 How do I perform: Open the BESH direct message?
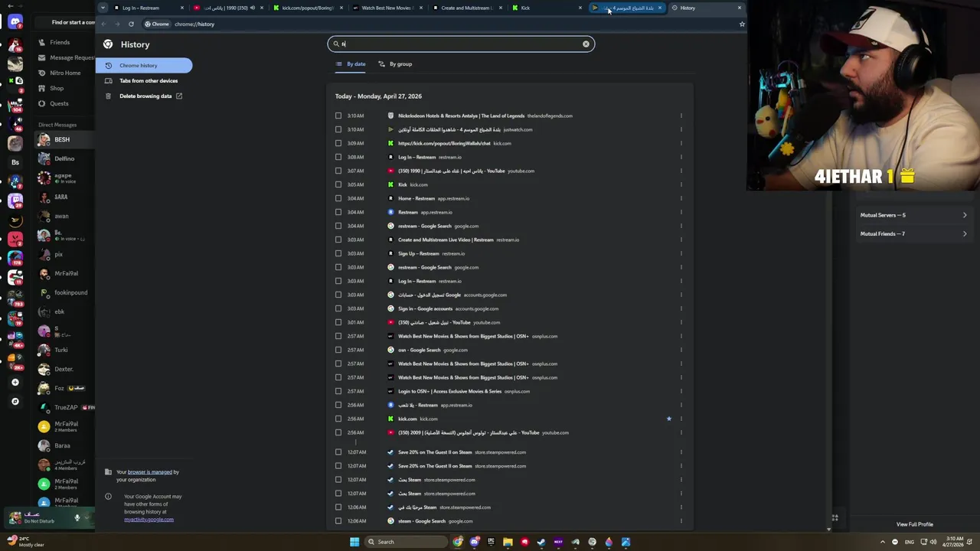point(64,140)
